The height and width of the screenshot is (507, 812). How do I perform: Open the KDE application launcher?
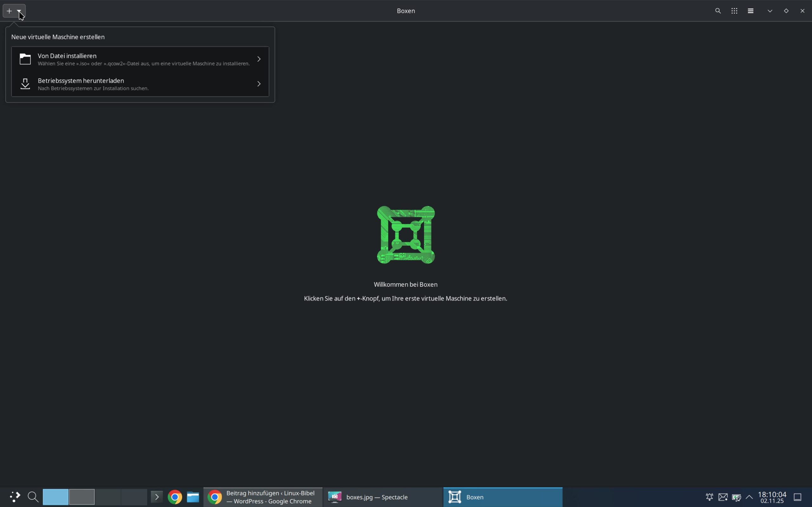coord(14,497)
